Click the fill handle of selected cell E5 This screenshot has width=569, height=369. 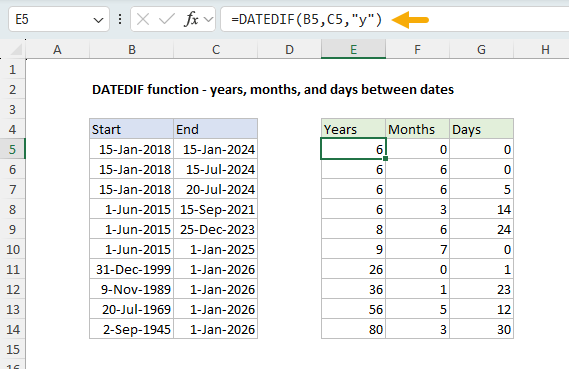point(385,159)
